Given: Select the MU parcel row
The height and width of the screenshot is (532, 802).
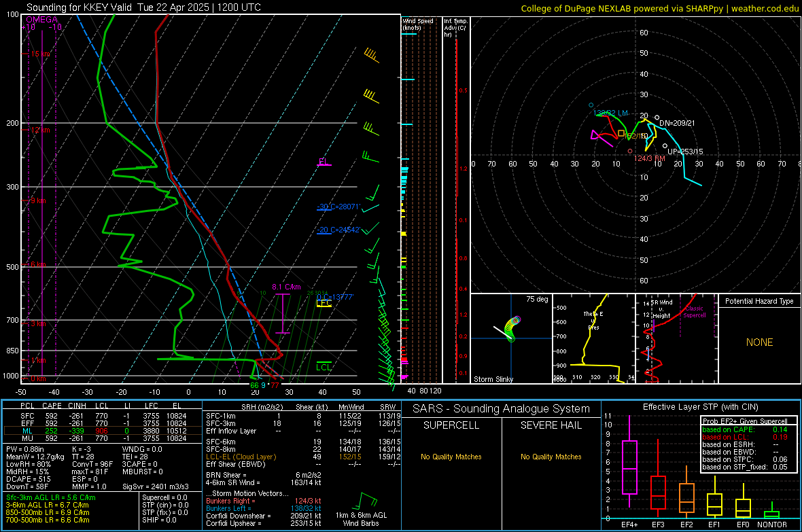Looking at the screenshot, I should pos(103,438).
